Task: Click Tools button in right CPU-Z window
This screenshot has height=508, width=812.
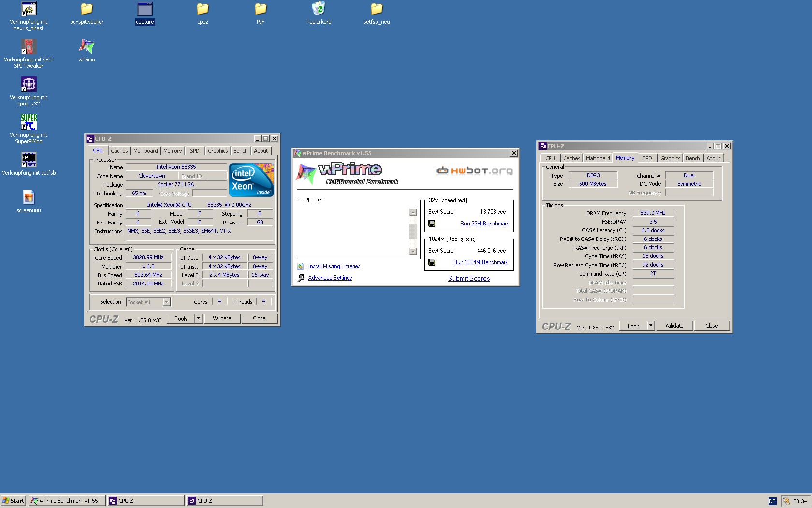Action: [633, 326]
